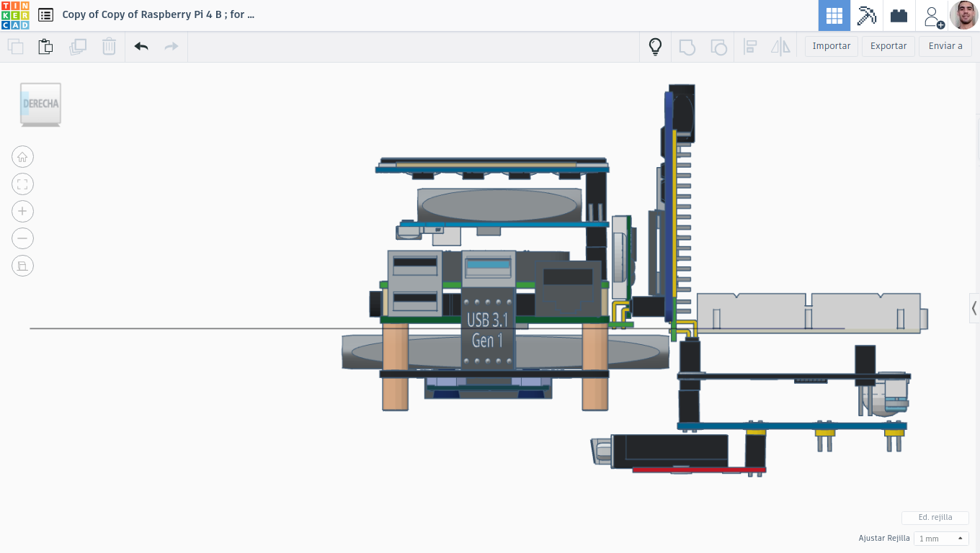Switch to Blocks pickaxe mode

[867, 15]
